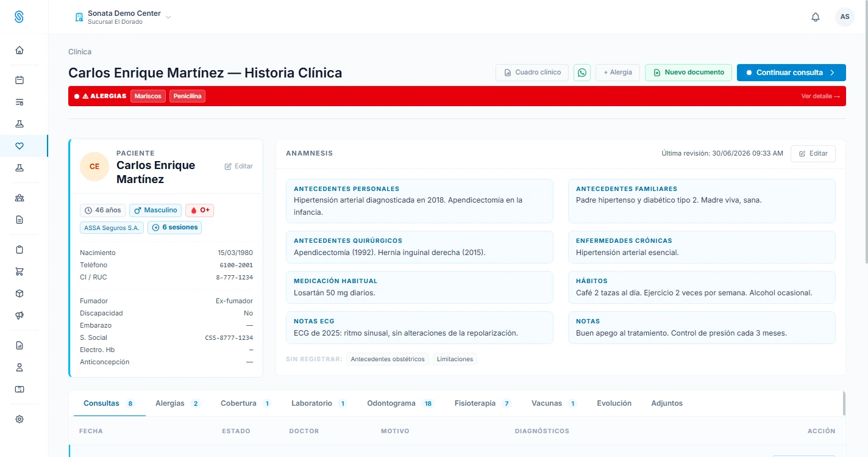Open the AS user avatar menu
The width and height of the screenshot is (868, 457).
[x=845, y=17]
